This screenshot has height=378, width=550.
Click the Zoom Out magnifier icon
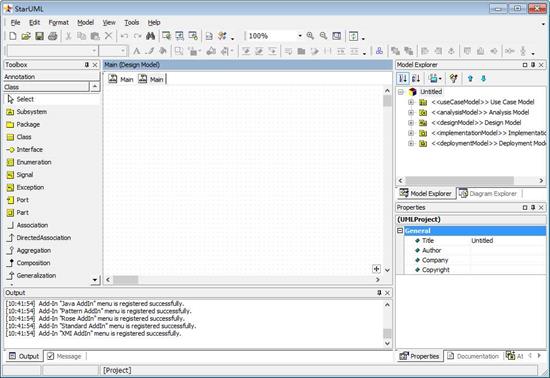[323, 36]
